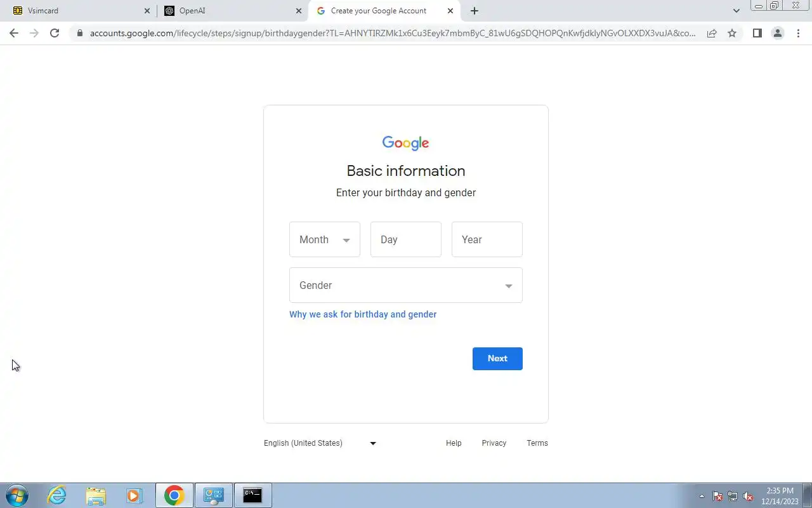
Task: Open Chrome's three-dot menu
Action: pyautogui.click(x=798, y=33)
